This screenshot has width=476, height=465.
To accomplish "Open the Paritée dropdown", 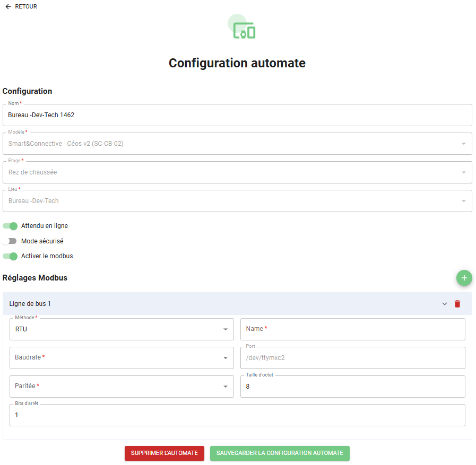I will coord(122,387).
